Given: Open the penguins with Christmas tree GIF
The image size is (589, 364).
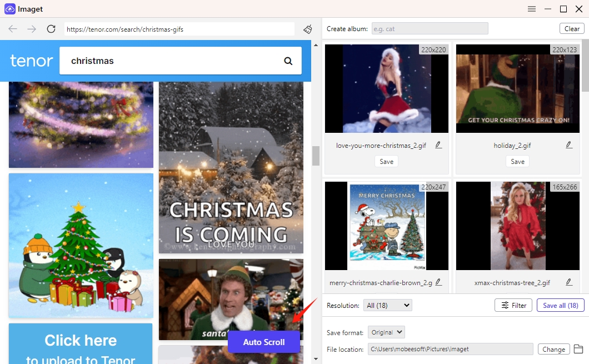Looking at the screenshot, I should (81, 246).
